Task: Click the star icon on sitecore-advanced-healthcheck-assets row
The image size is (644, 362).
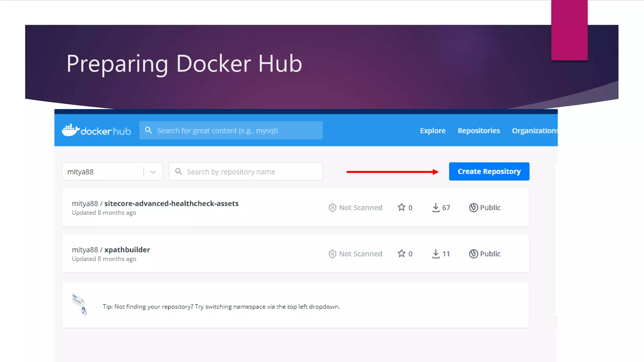Action: click(402, 207)
